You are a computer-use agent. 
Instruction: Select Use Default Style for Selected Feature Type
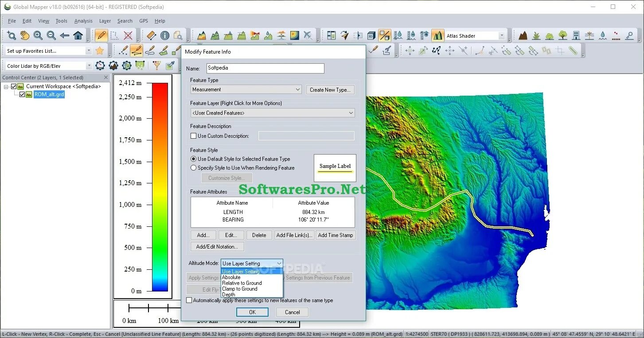tap(193, 159)
